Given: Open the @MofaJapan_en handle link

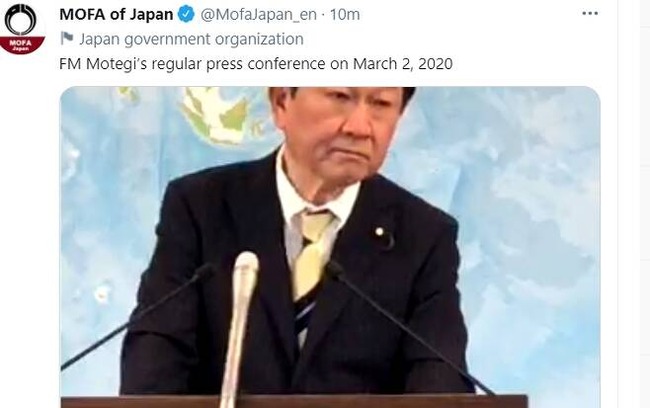Looking at the screenshot, I should click(259, 15).
